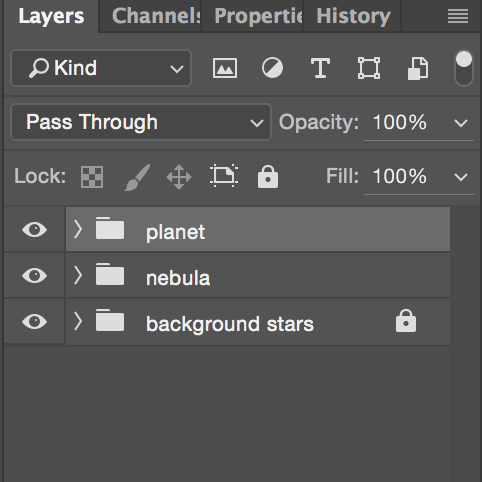Image resolution: width=482 pixels, height=482 pixels.
Task: Lock image pixels brush icon
Action: pyautogui.click(x=137, y=177)
